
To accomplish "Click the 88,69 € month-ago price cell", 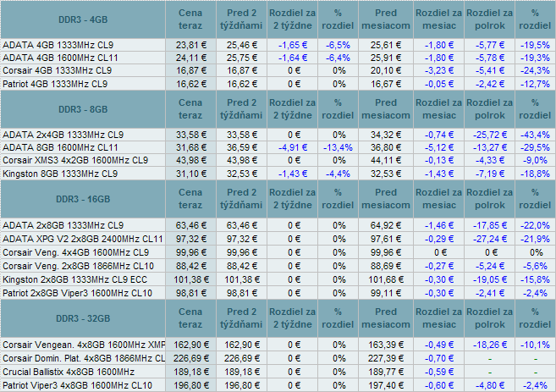I will pyautogui.click(x=386, y=266).
